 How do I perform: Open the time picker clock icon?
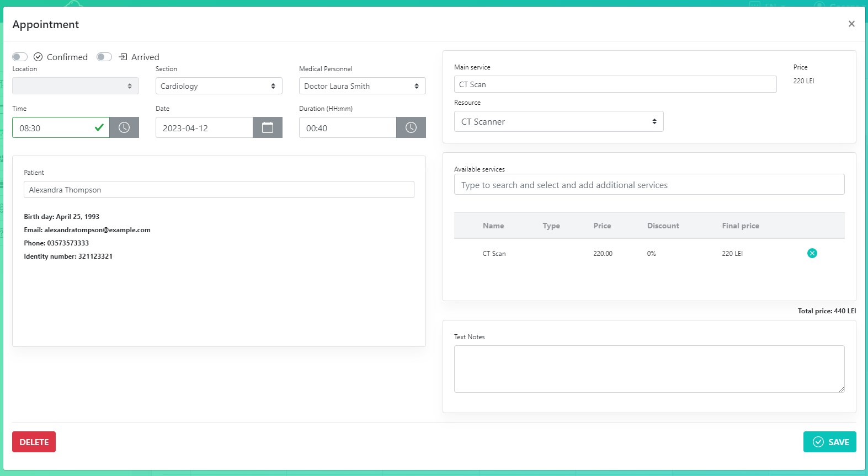[x=124, y=127]
